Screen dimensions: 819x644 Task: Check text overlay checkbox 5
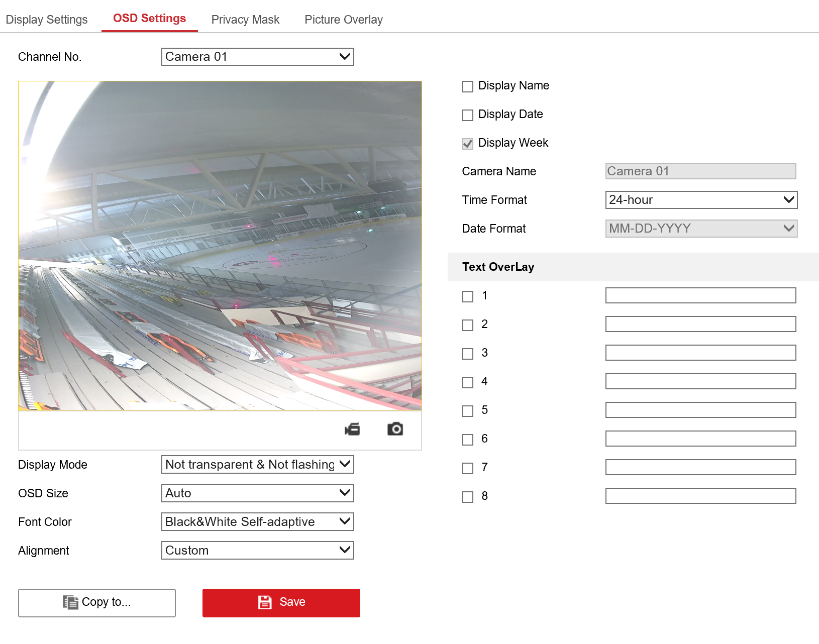coord(468,411)
